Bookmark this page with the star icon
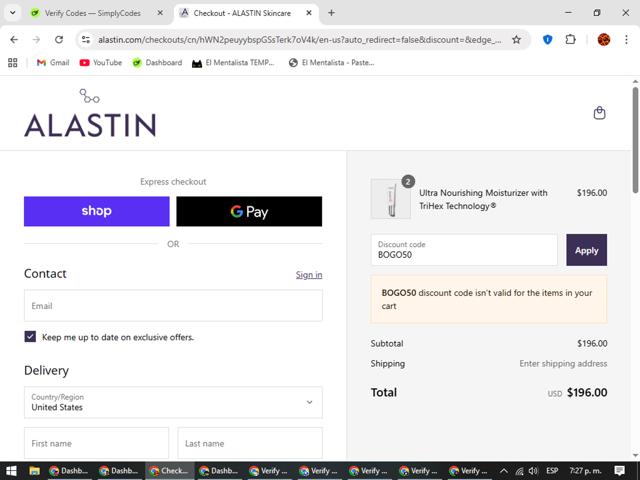Viewport: 640px width, 480px height. click(516, 40)
